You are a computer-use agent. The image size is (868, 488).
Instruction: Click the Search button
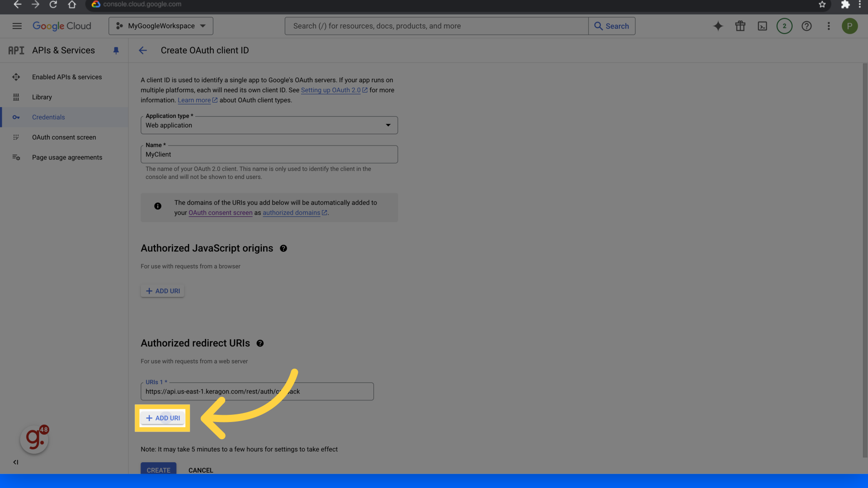click(x=612, y=26)
